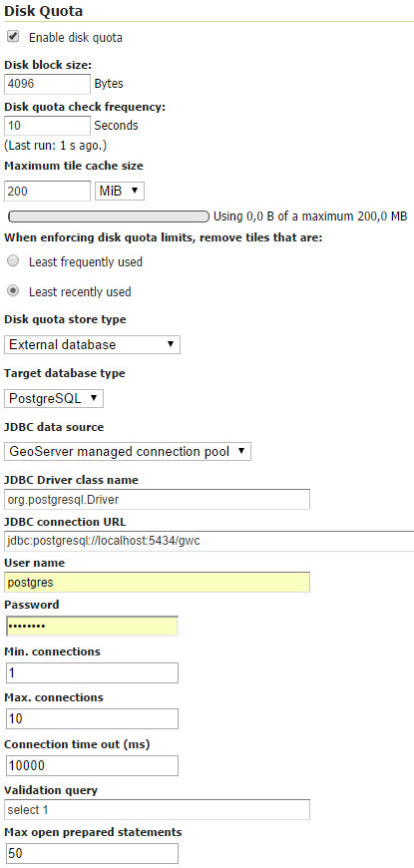Click the Min. connections input
This screenshot has width=414, height=868.
(x=92, y=672)
